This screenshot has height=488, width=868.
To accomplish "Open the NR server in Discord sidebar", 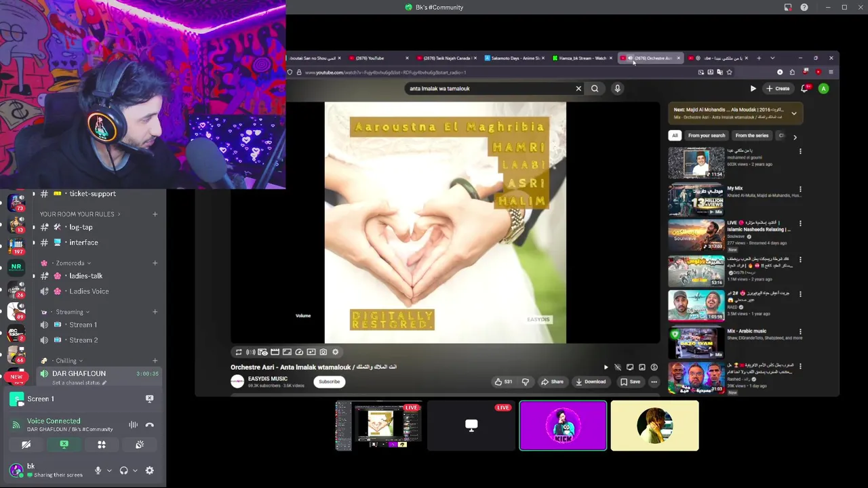I will pos(16,267).
